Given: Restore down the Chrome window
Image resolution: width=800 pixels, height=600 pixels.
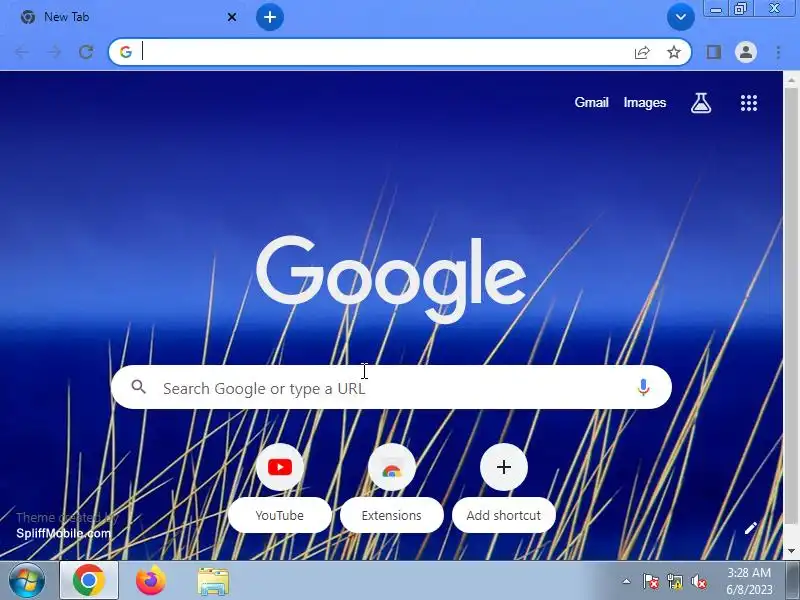Looking at the screenshot, I should 739,9.
